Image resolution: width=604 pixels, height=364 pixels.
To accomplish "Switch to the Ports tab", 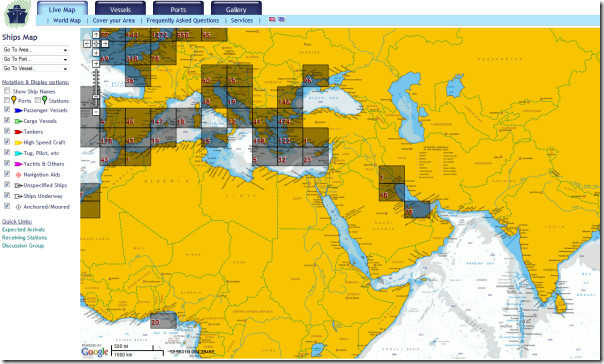I will point(178,9).
